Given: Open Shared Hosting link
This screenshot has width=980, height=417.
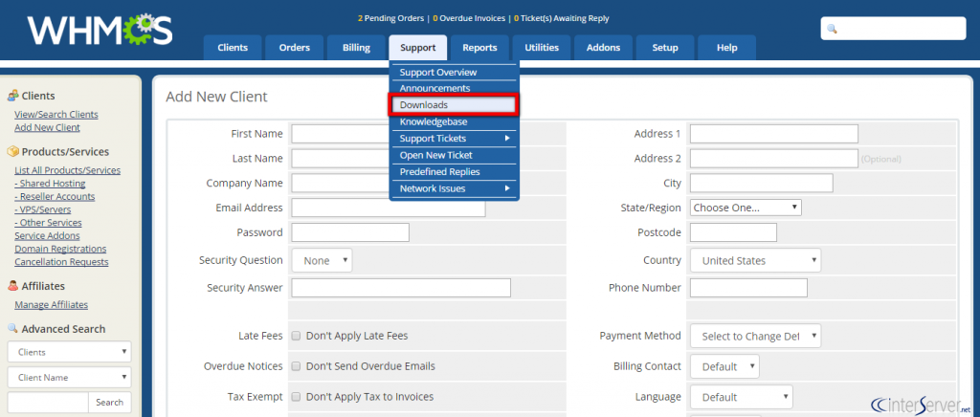Looking at the screenshot, I should [x=50, y=184].
